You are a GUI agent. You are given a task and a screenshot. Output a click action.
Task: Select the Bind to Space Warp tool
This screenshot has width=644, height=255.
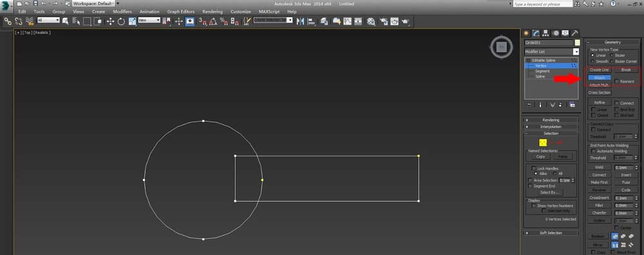[30, 21]
